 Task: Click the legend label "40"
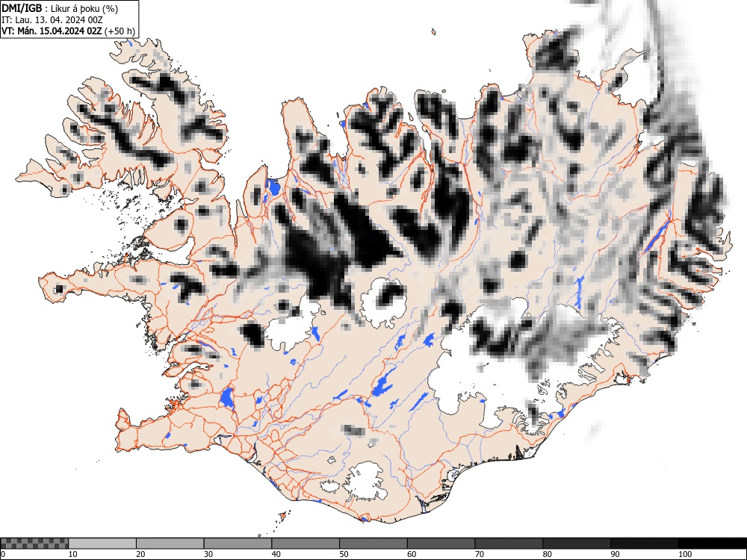pyautogui.click(x=276, y=554)
